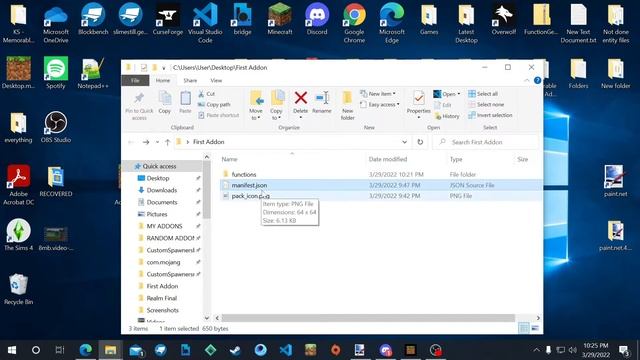640x360 pixels.
Task: Open Easy access dropdown
Action: tap(380, 104)
